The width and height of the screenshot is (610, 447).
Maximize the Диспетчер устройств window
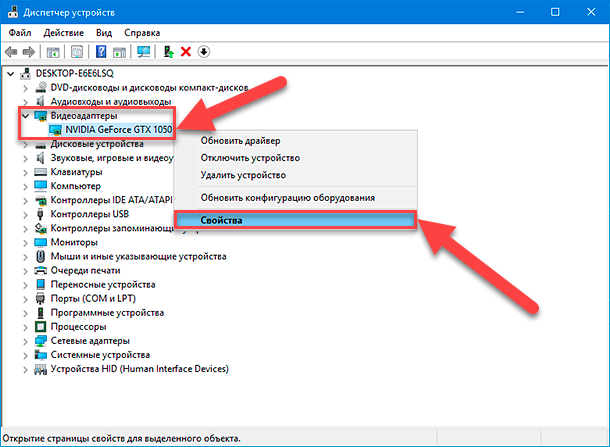tap(555, 12)
